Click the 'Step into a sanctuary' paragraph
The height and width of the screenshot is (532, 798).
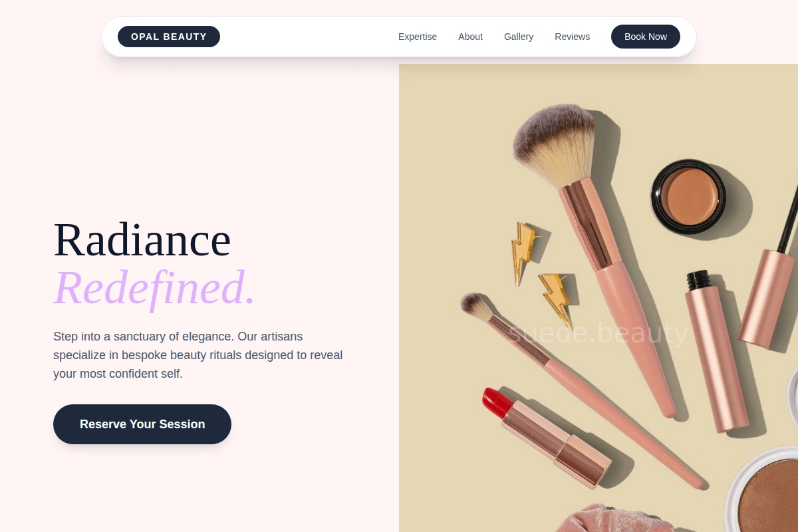[198, 355]
